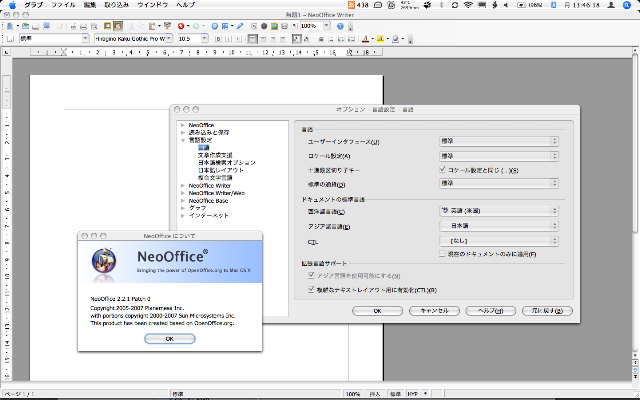The height and width of the screenshot is (400, 640).
Task: Open the CTL language dropdown showing [なし]
Action: [x=499, y=241]
